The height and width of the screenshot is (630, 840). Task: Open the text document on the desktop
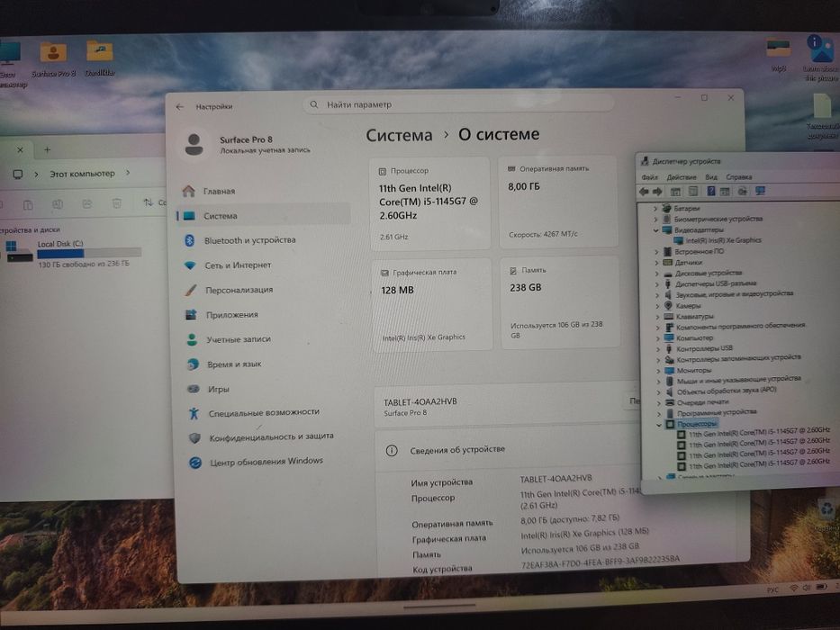point(822,117)
